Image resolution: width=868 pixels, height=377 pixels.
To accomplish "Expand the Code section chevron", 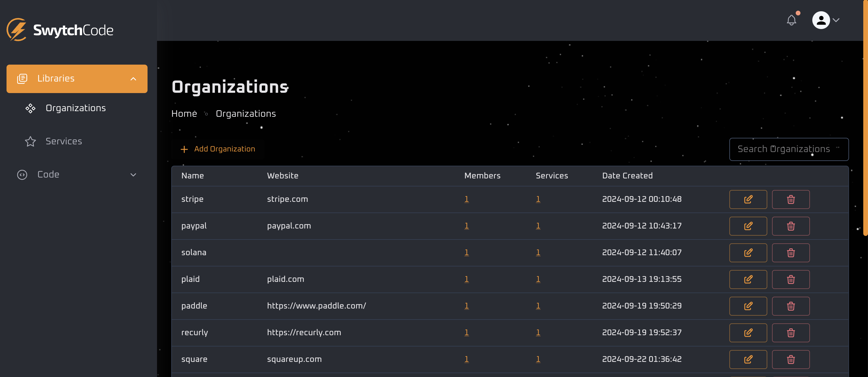I will [x=133, y=175].
